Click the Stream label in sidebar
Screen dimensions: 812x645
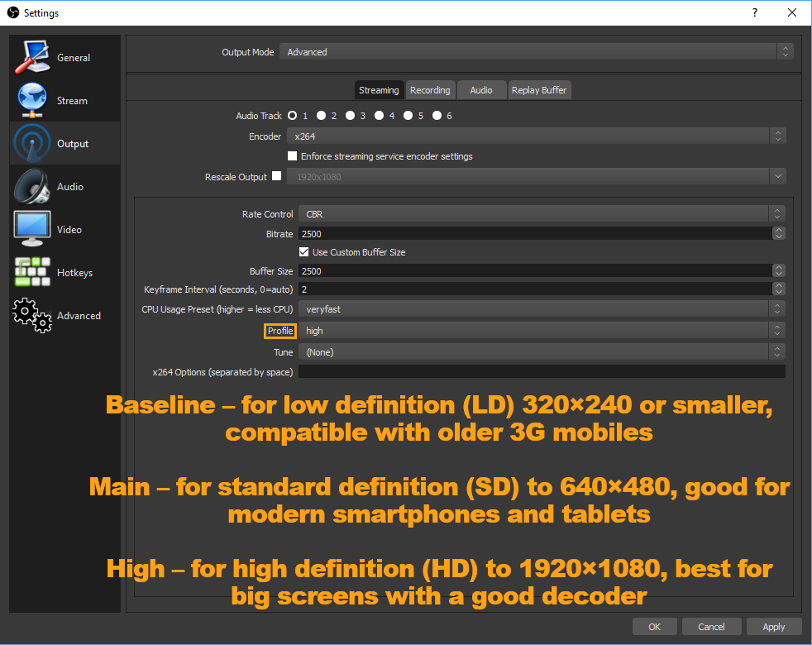coord(72,101)
